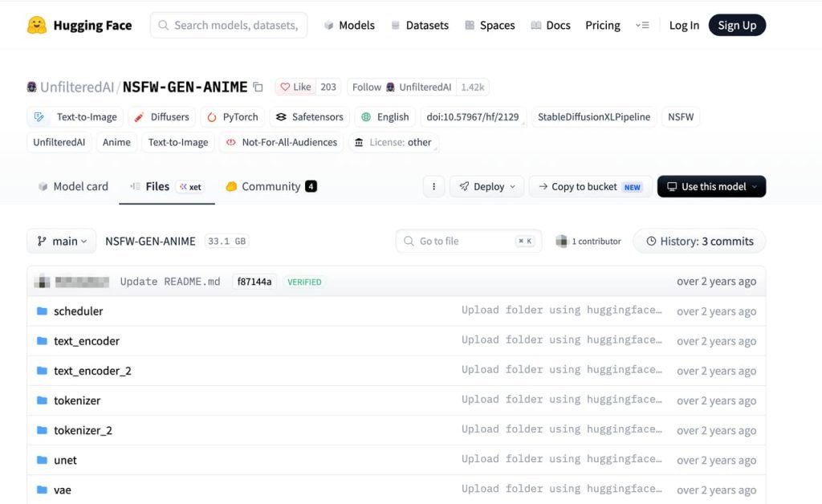This screenshot has height=504, width=822.
Task: Click the unet folder icon
Action: click(x=42, y=460)
